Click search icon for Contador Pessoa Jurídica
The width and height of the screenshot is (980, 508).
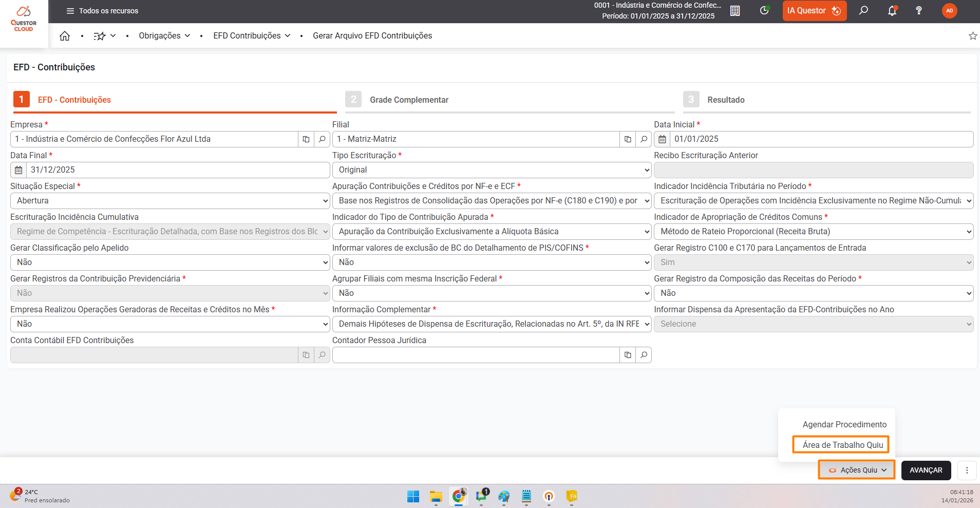click(x=644, y=355)
